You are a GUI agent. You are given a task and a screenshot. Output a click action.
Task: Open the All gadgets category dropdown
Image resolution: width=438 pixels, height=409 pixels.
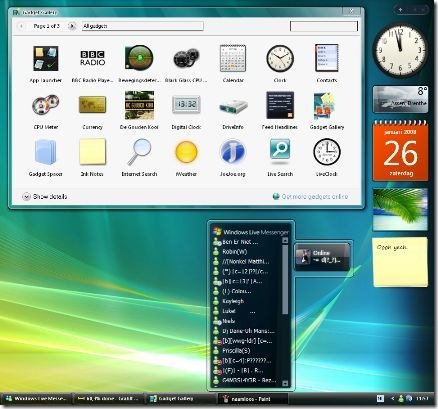tap(143, 26)
